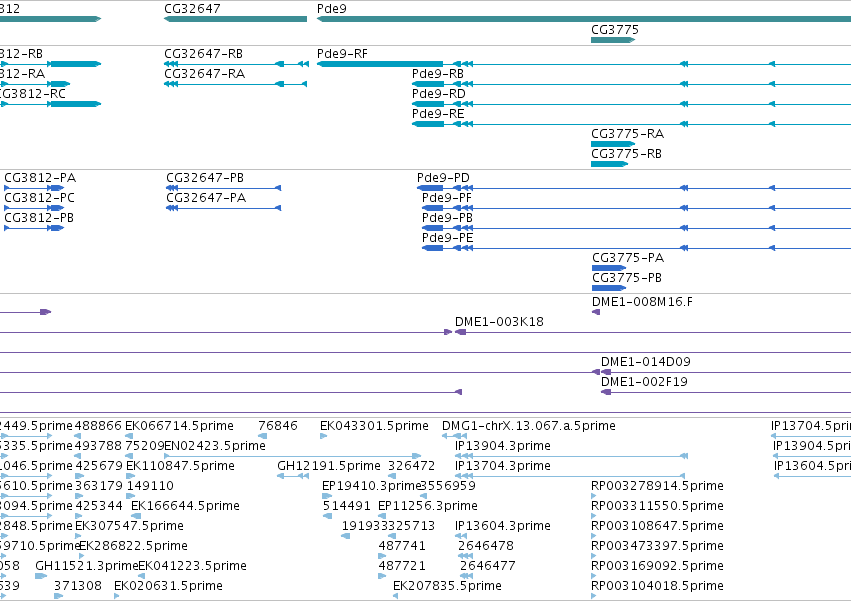This screenshot has width=851, height=601.
Task: Select the Pde9-PE protein label
Action: click(x=448, y=238)
